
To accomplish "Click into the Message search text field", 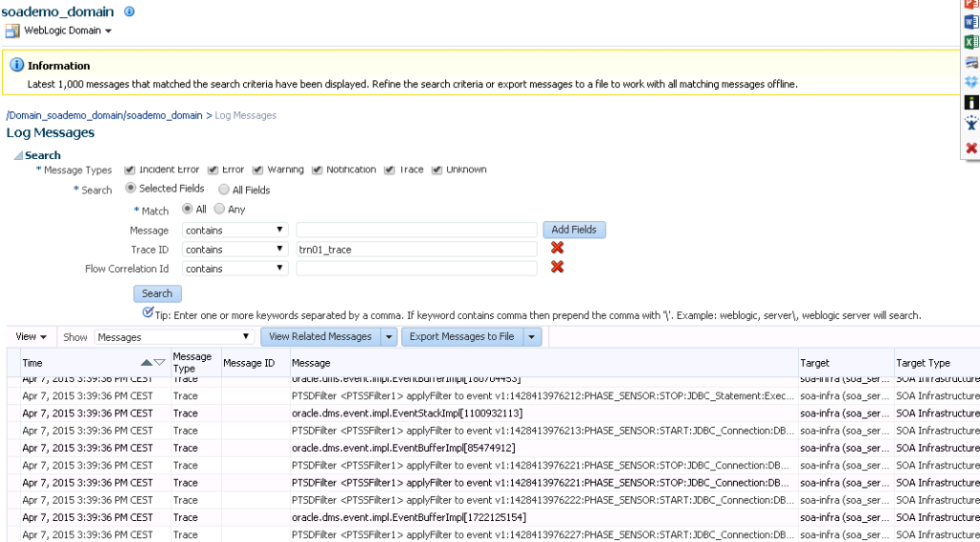I will click(x=416, y=230).
